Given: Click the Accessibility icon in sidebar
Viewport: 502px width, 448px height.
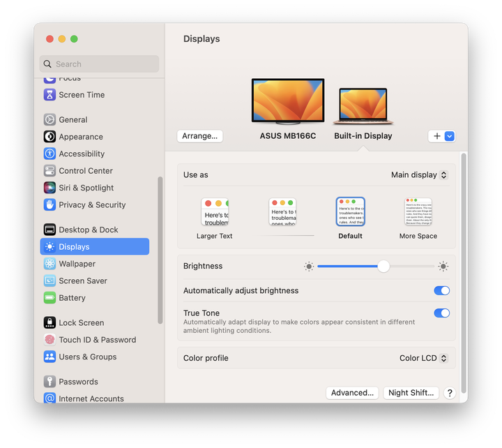Looking at the screenshot, I should [x=50, y=154].
